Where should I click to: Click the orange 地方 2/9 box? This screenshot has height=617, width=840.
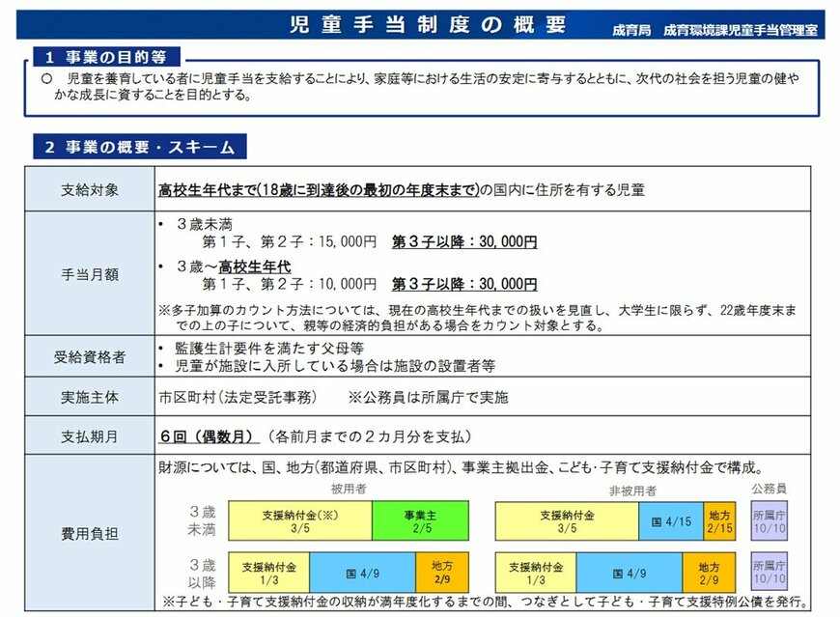click(x=443, y=571)
